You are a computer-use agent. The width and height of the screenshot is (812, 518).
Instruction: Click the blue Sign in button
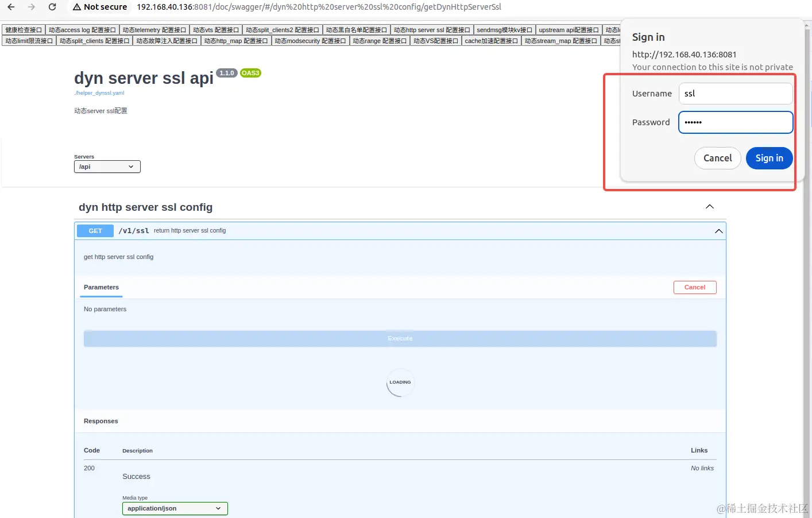(x=770, y=158)
